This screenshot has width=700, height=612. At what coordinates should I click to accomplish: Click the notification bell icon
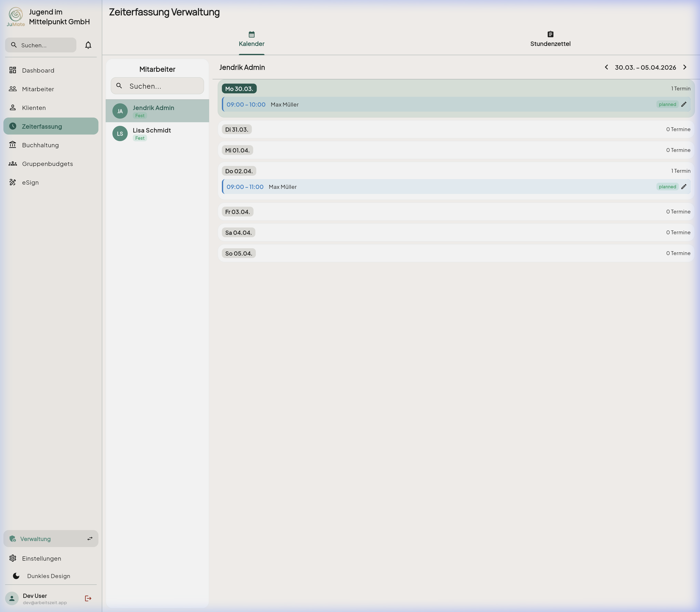click(88, 45)
